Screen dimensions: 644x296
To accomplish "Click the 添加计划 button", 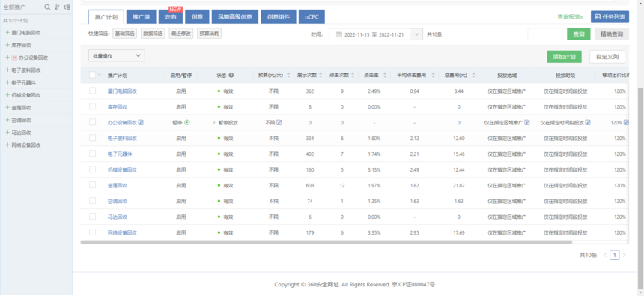I will click(564, 57).
